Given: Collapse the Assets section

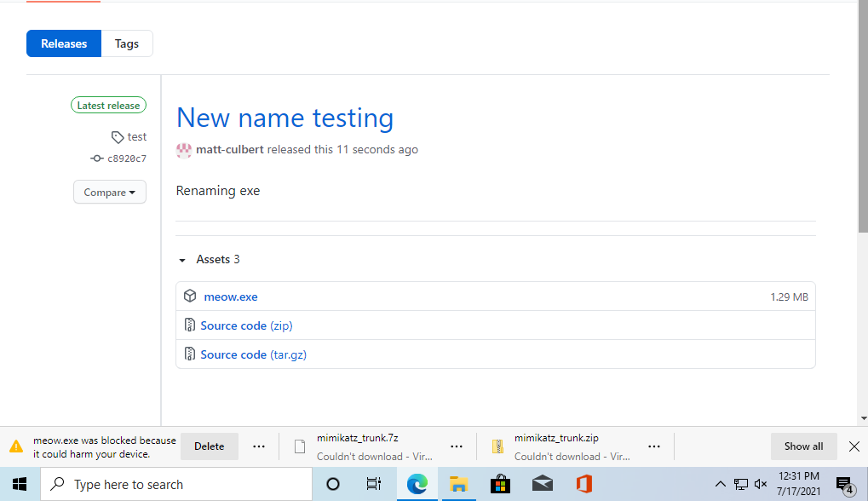Looking at the screenshot, I should pyautogui.click(x=182, y=260).
